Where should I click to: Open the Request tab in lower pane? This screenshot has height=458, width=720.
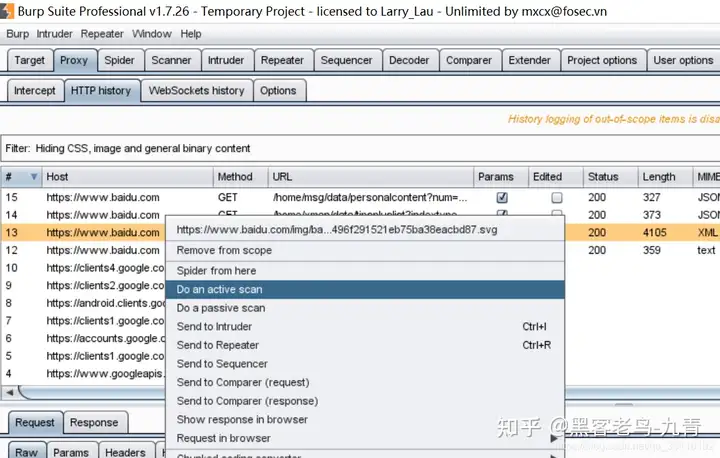[35, 423]
